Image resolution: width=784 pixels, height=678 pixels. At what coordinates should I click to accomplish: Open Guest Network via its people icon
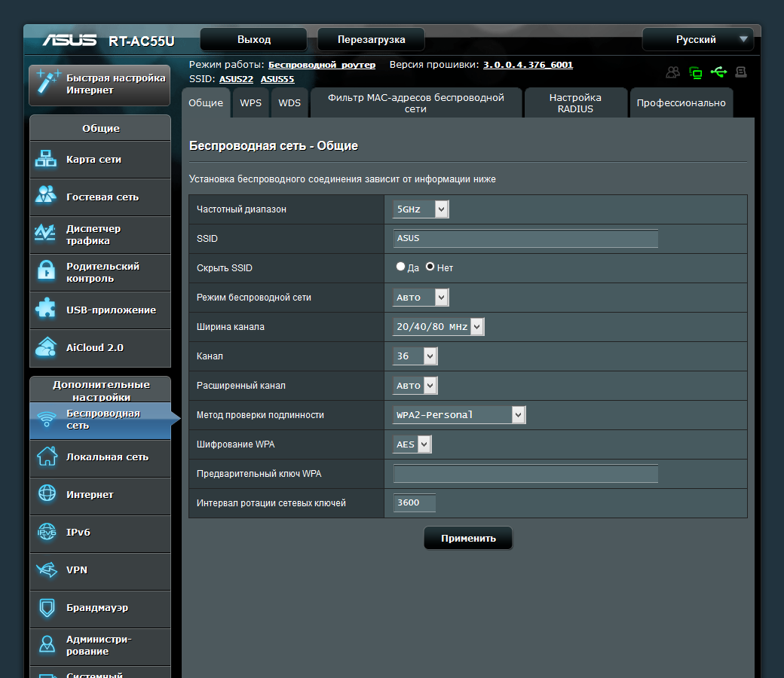tap(46, 196)
